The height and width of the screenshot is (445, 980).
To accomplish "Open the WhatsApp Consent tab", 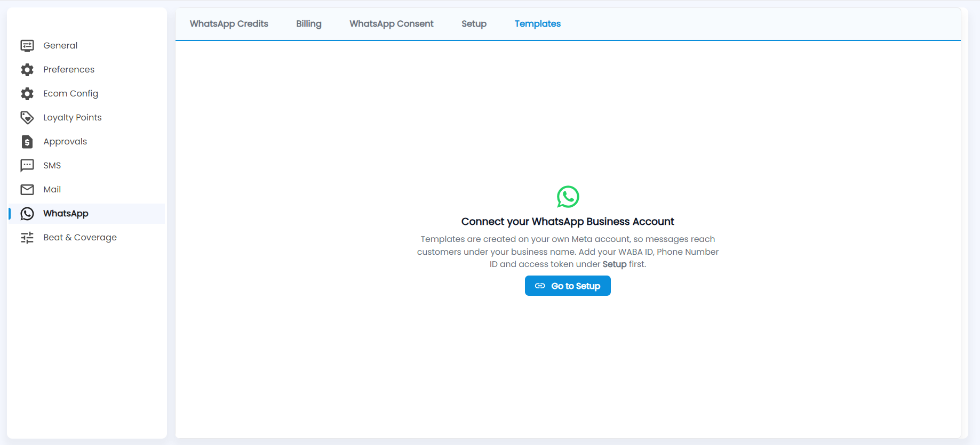I will 392,24.
